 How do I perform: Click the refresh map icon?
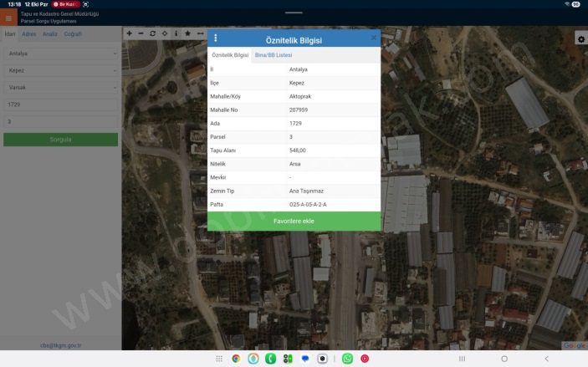[x=152, y=33]
